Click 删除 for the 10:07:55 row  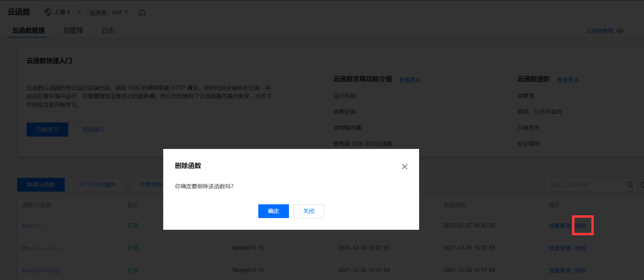[x=580, y=248]
